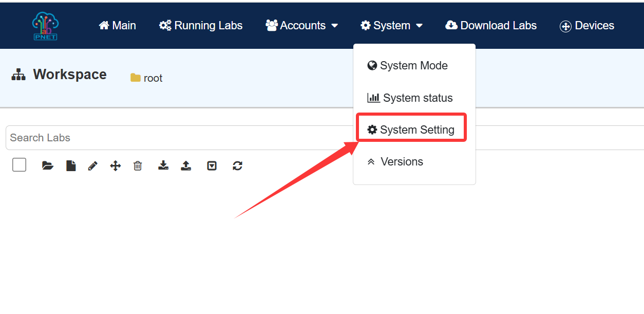Image resolution: width=644 pixels, height=314 pixels.
Task: Choose System Mode menu entry
Action: point(408,66)
